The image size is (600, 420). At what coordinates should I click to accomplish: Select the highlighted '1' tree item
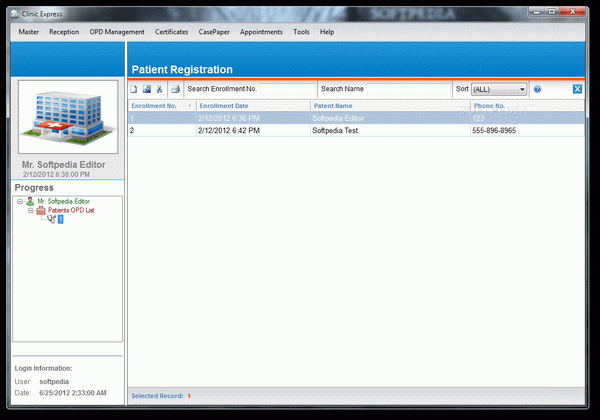coord(60,219)
